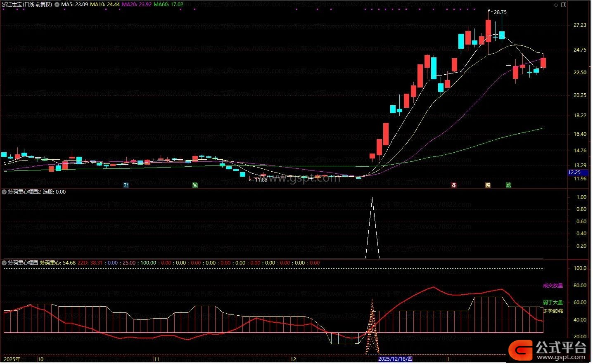Toggle the side panel layout icon
593x364 pixels.
click(564, 5)
